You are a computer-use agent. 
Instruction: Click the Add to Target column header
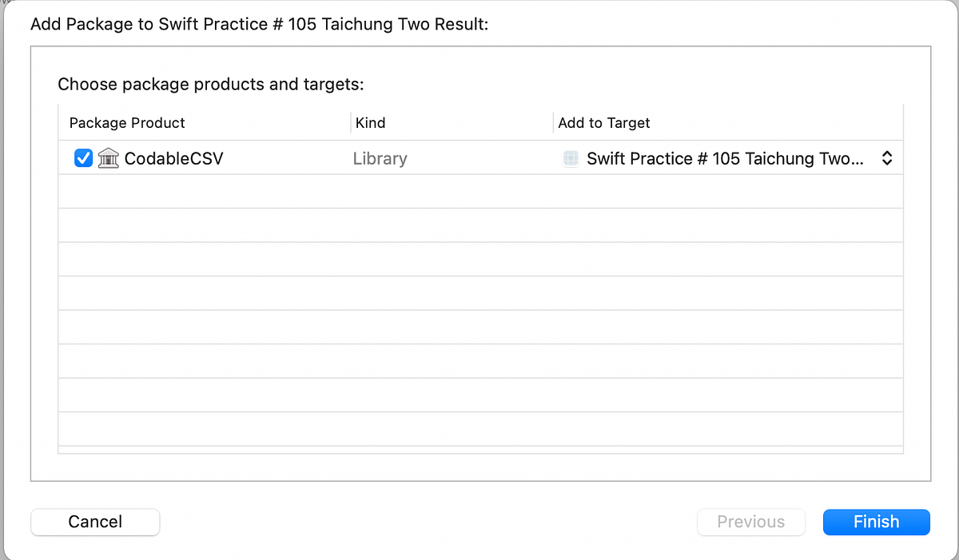coord(604,123)
